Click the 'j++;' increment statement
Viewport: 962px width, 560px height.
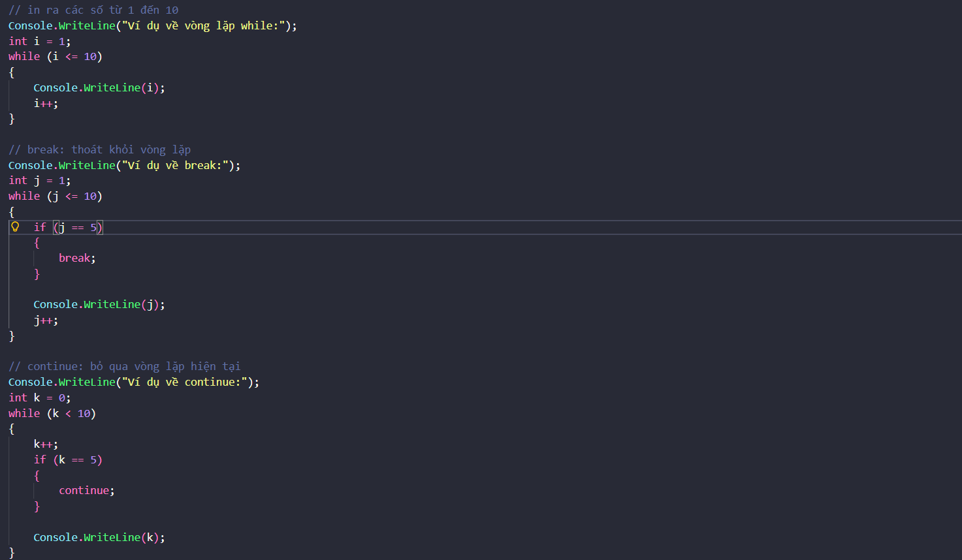[46, 320]
